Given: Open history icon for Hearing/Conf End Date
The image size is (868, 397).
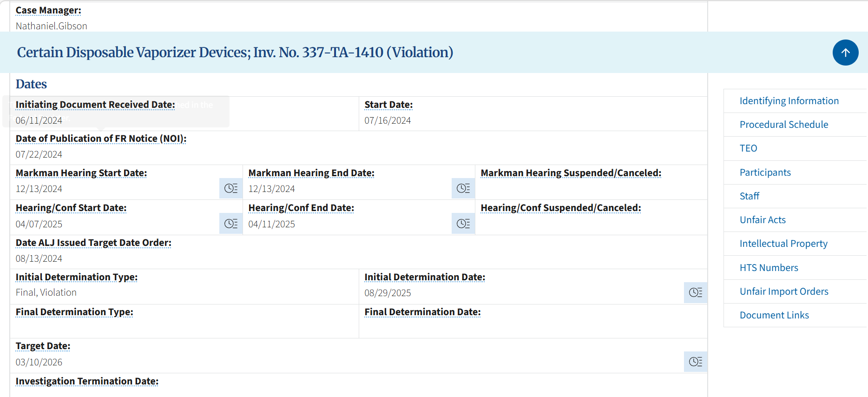Looking at the screenshot, I should 463,224.
